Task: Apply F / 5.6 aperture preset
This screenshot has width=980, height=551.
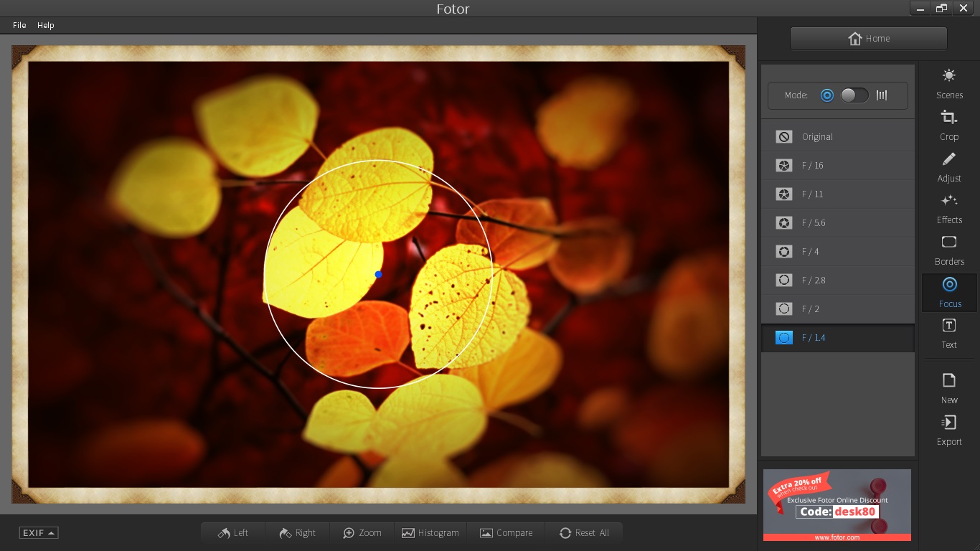Action: coord(838,222)
